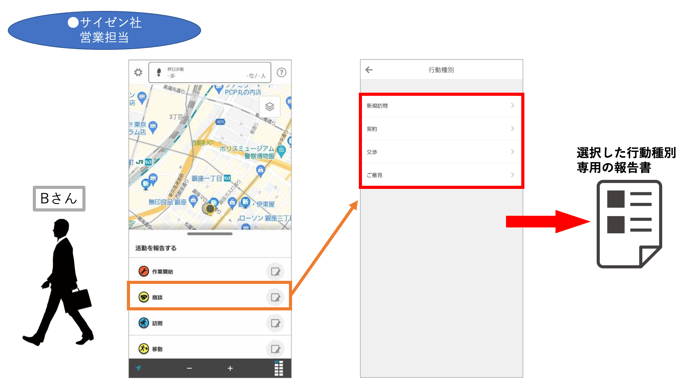Viewport: 688px width, 384px height.
Task: Expand the 新規訪問 row chevron
Action: pos(512,105)
